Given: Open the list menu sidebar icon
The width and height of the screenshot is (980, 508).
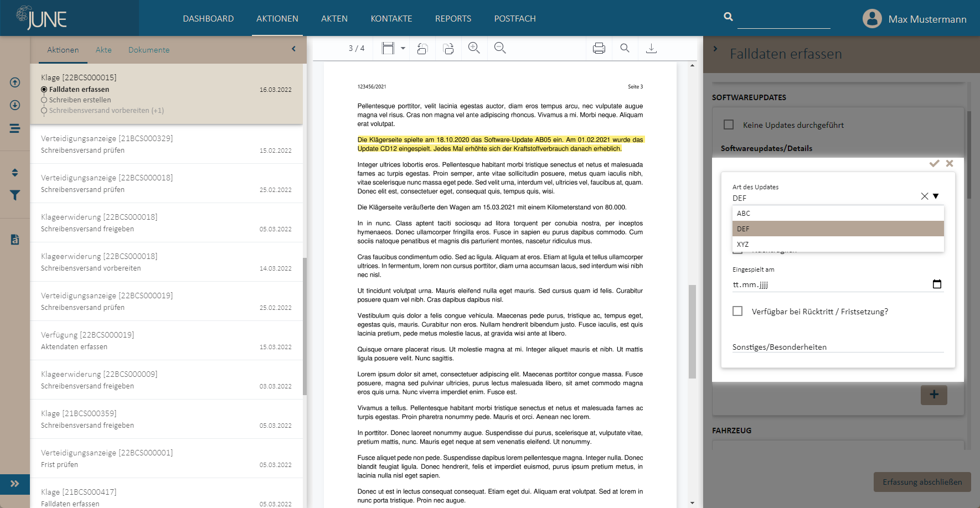Looking at the screenshot, I should click(15, 128).
